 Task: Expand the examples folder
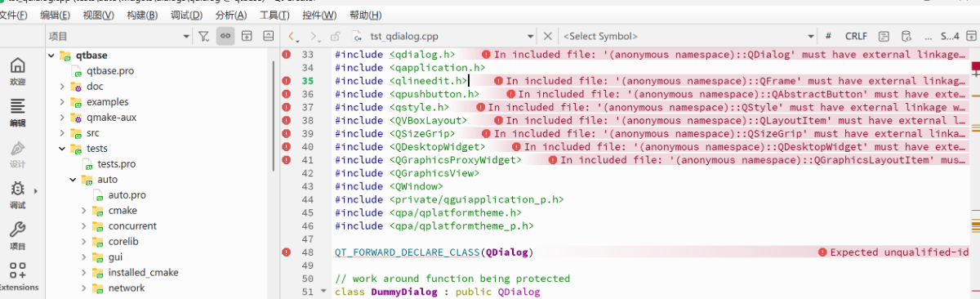point(62,102)
